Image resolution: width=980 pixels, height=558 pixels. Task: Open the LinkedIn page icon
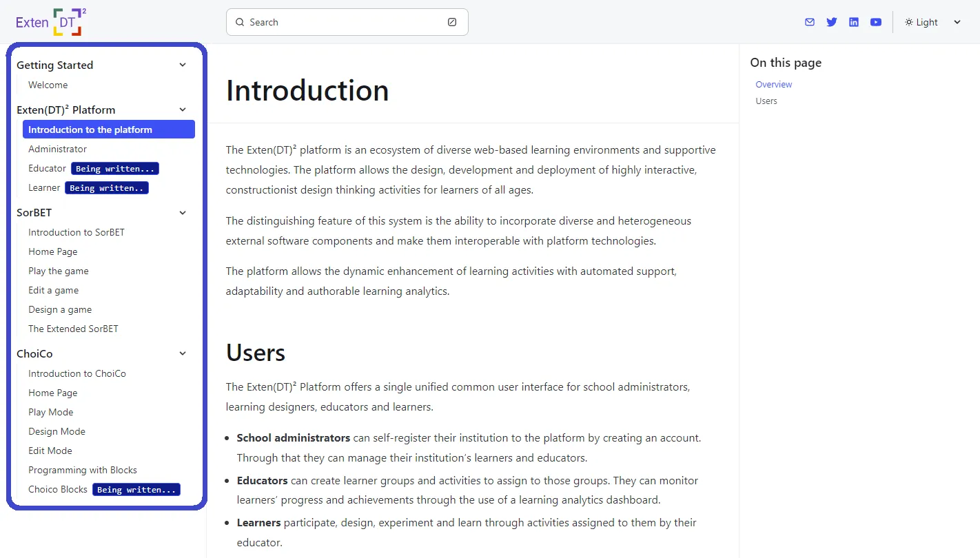[853, 21]
